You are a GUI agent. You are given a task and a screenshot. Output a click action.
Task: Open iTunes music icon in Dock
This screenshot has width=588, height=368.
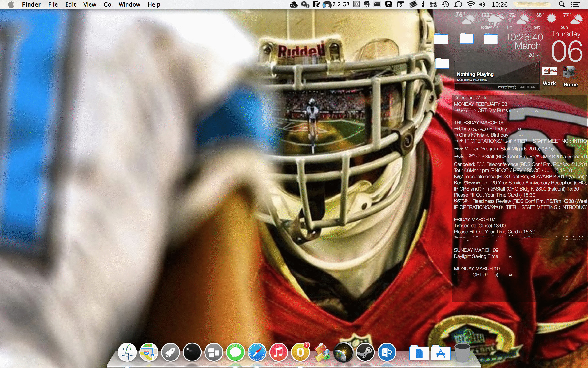pyautogui.click(x=278, y=352)
